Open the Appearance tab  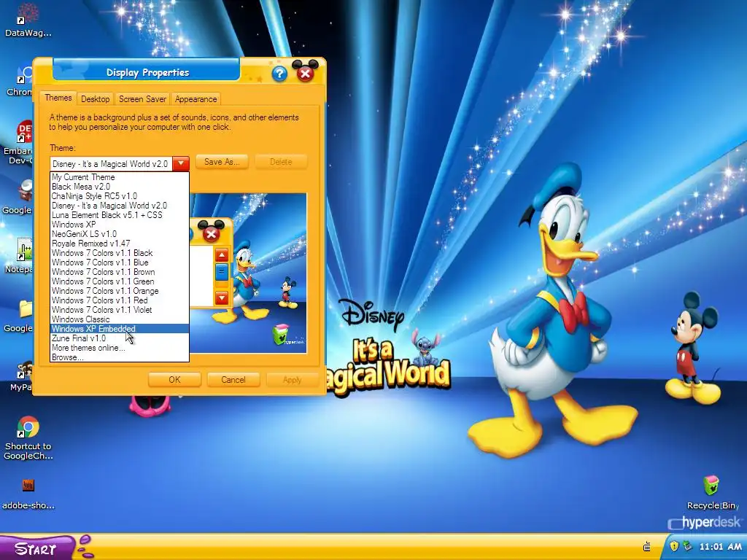196,99
